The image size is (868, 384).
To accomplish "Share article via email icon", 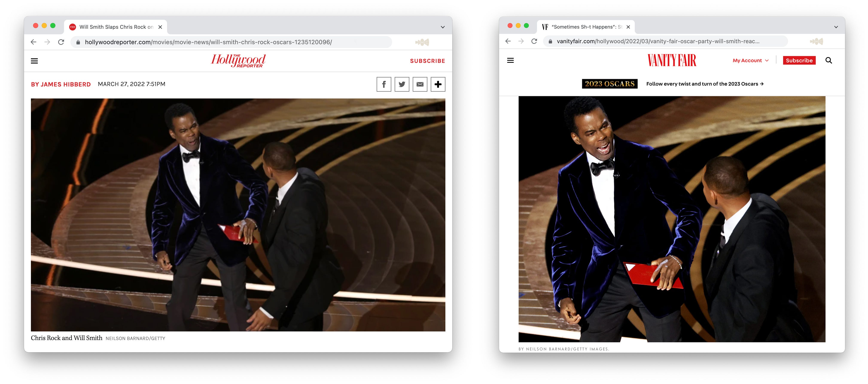I will click(x=420, y=84).
